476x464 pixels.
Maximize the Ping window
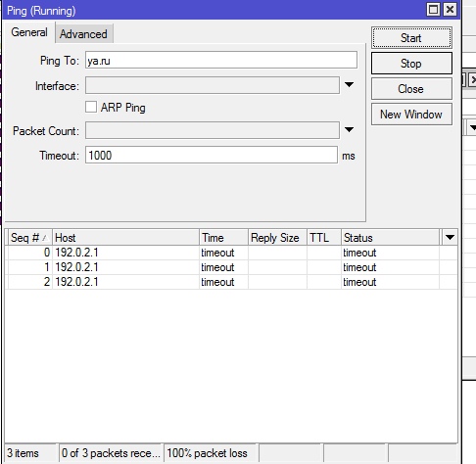pyautogui.click(x=433, y=10)
